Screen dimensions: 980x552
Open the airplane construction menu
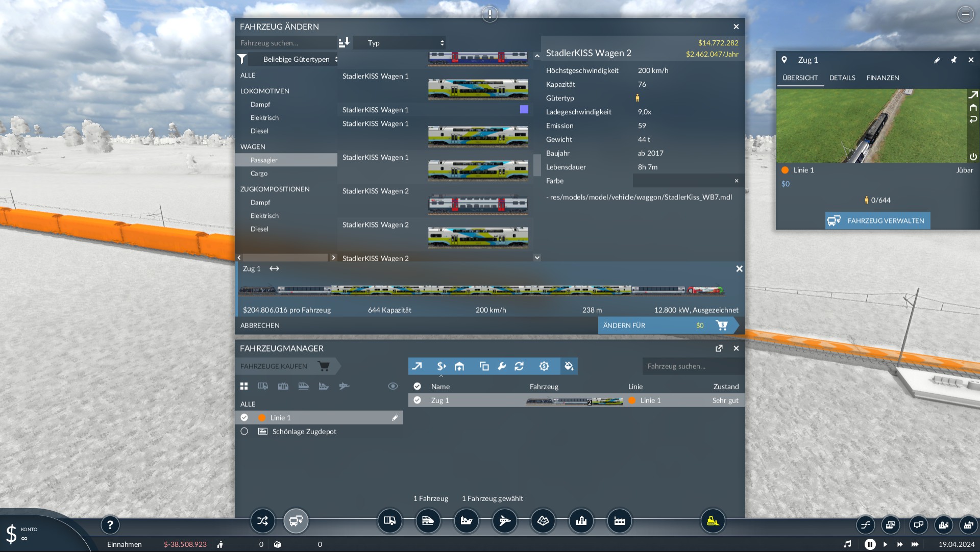505,521
